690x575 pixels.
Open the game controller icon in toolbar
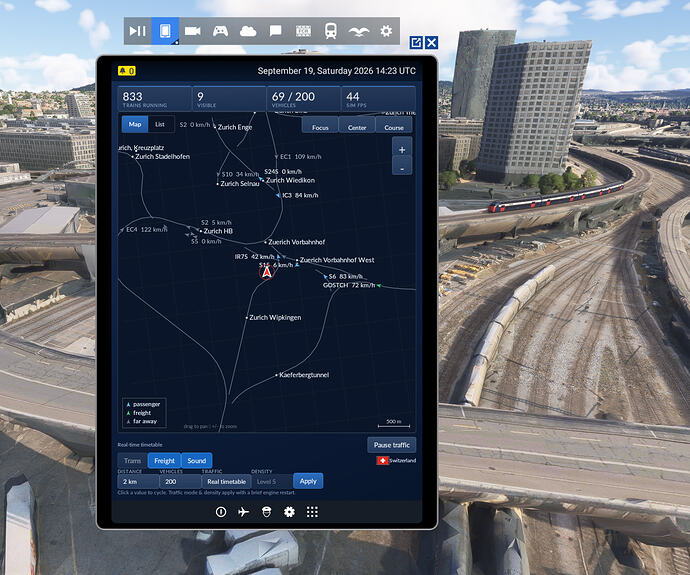[x=220, y=31]
